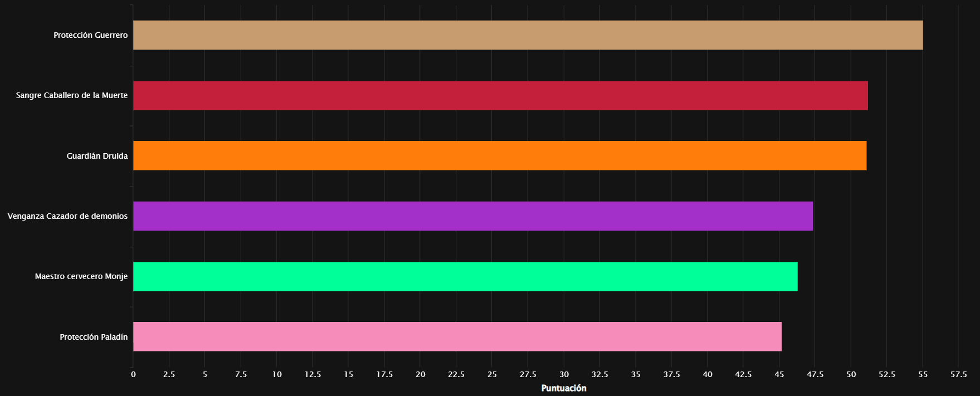Click the '57.5' x-axis tick label
The image size is (980, 396).
(959, 374)
